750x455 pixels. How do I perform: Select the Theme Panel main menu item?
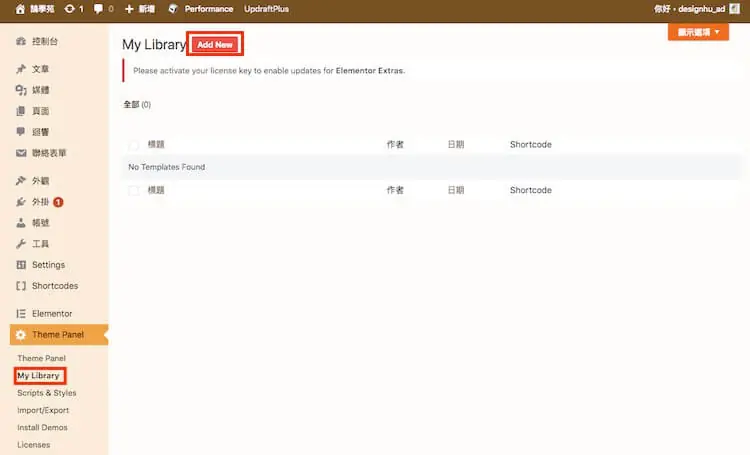tap(59, 334)
